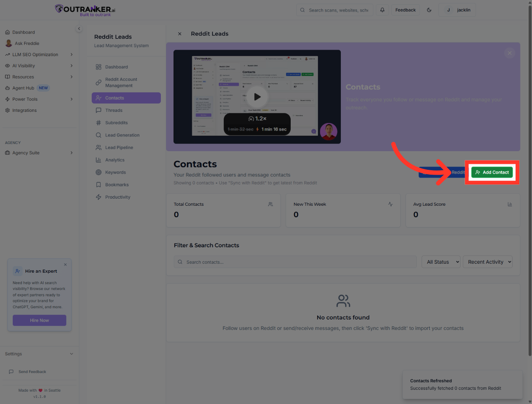This screenshot has width=532, height=404.
Task: Click the Reddit Account Management link icon
Action: (98, 82)
